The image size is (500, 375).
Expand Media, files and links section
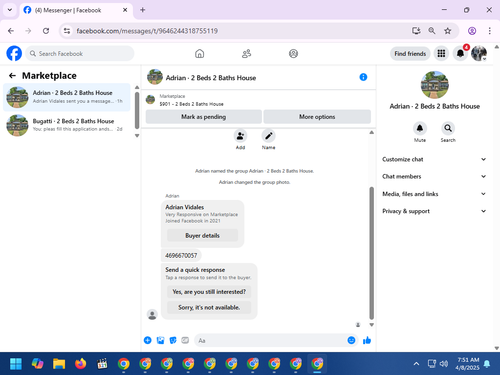pyautogui.click(x=434, y=194)
